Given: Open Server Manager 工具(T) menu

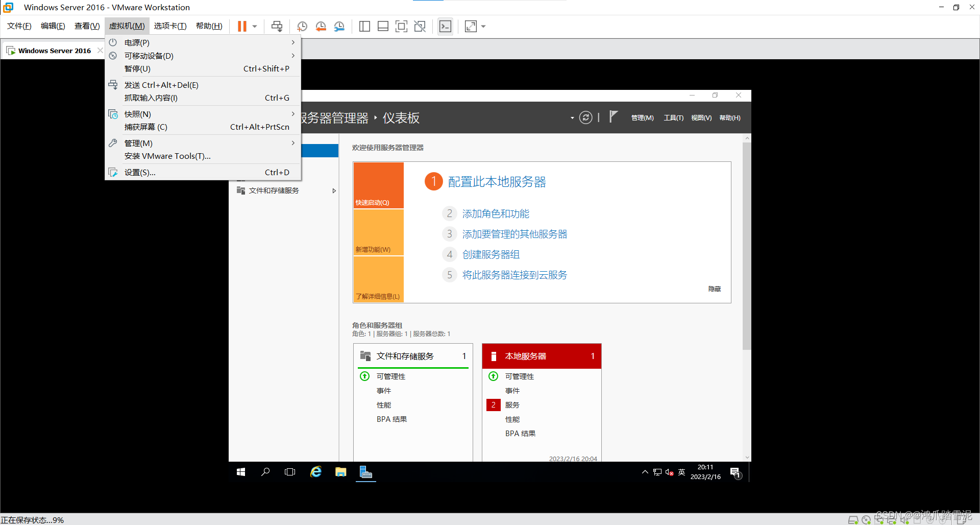Looking at the screenshot, I should point(673,118).
